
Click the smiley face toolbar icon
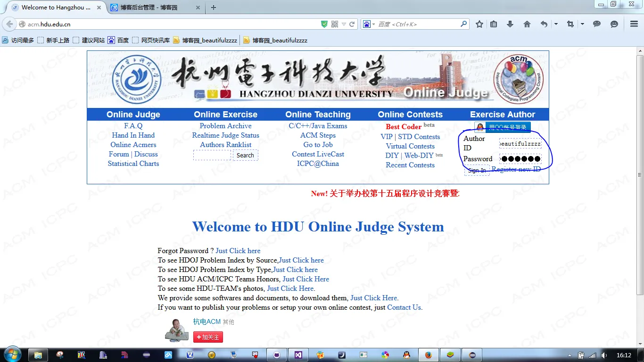click(x=614, y=24)
